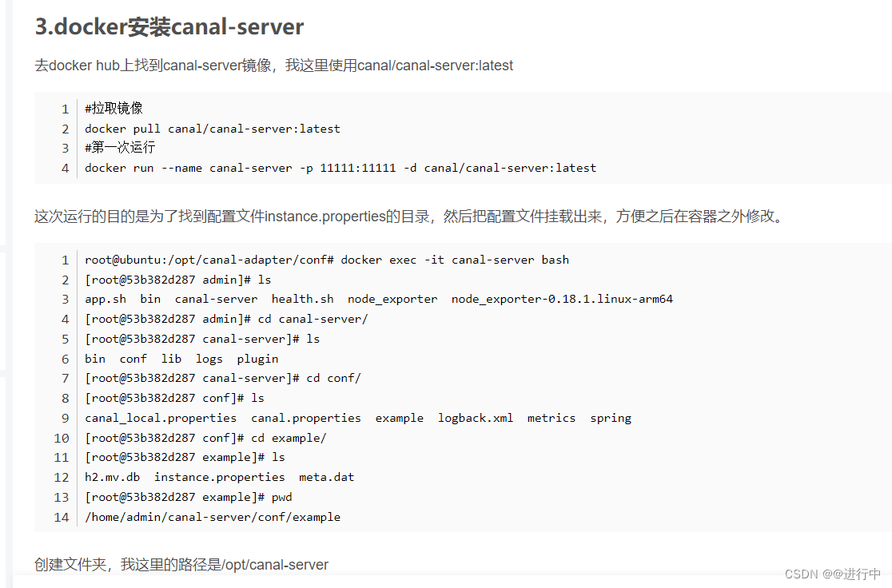The height and width of the screenshot is (588, 892).
Task: Click line number 14 in second code block
Action: coord(62,517)
